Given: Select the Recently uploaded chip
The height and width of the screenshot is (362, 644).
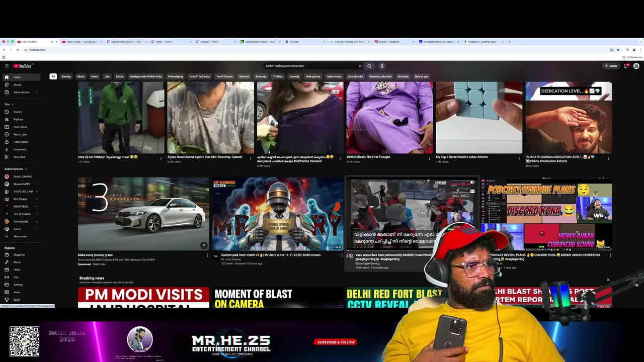Looking at the screenshot, I should pos(380,76).
